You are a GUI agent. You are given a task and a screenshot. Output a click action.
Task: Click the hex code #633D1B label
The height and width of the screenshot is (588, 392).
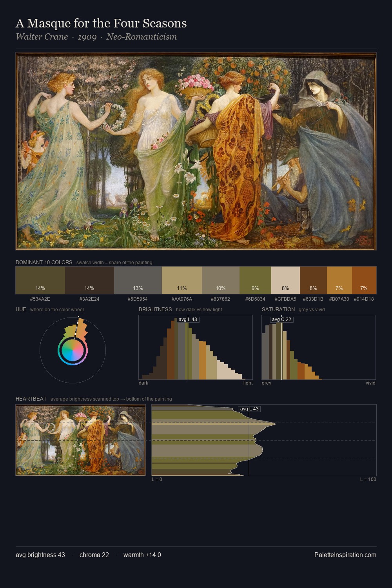313,299
